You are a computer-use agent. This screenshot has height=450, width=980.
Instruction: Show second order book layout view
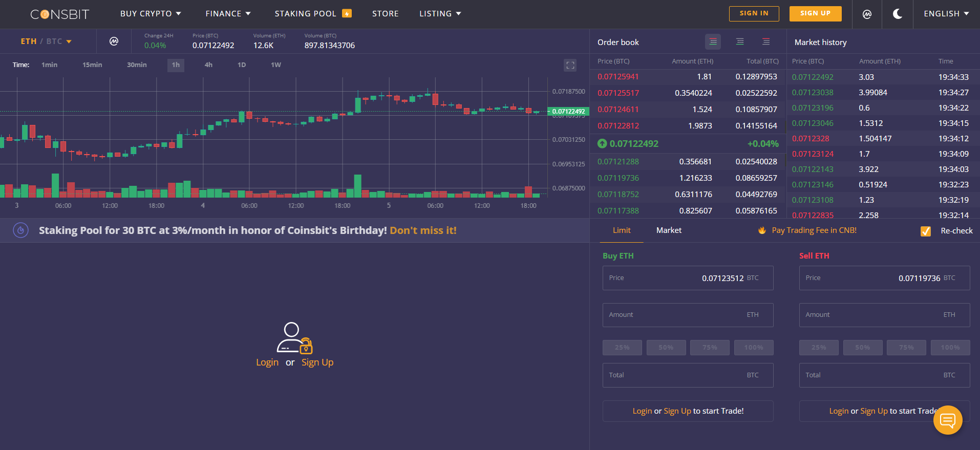[x=740, y=41]
